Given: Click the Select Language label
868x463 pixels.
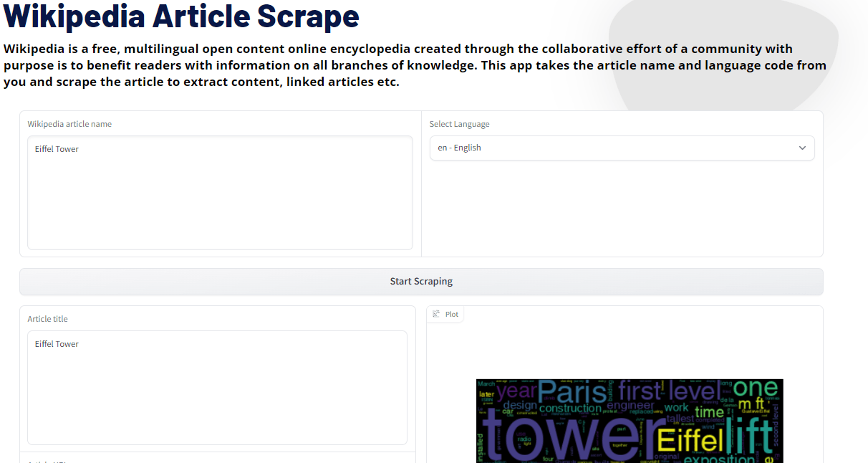Looking at the screenshot, I should pos(459,123).
